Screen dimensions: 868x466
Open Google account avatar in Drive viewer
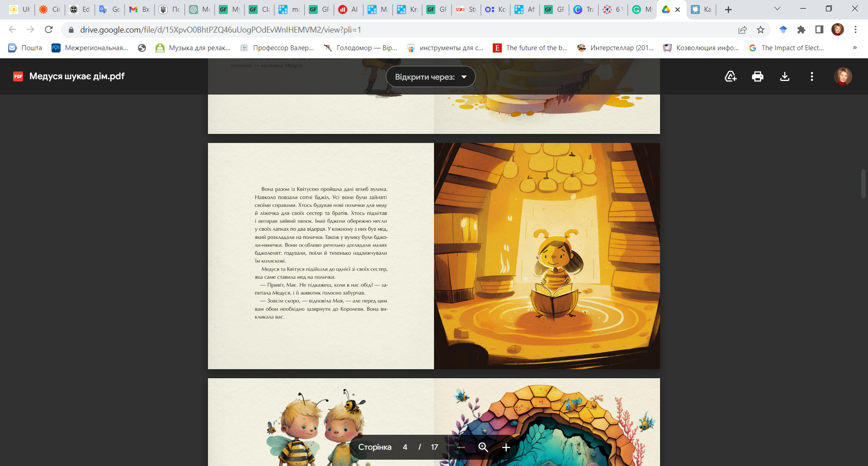[843, 76]
